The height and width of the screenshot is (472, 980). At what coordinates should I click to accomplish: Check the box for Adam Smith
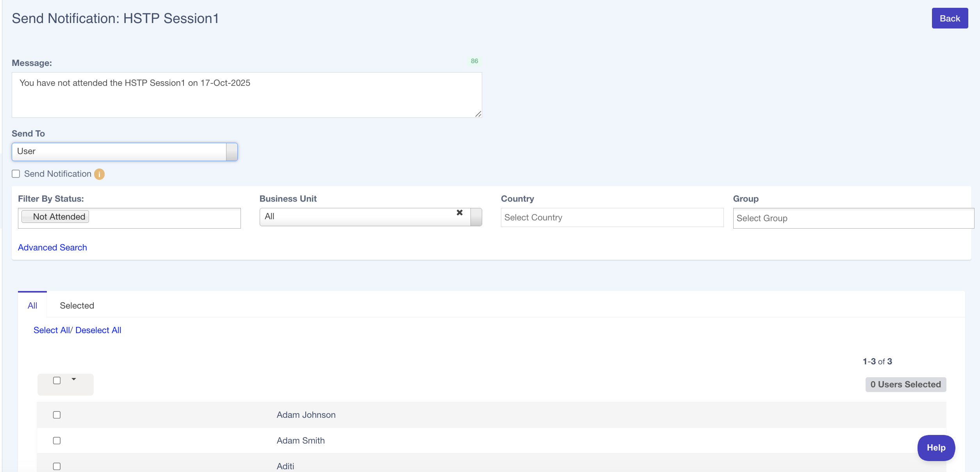point(57,441)
